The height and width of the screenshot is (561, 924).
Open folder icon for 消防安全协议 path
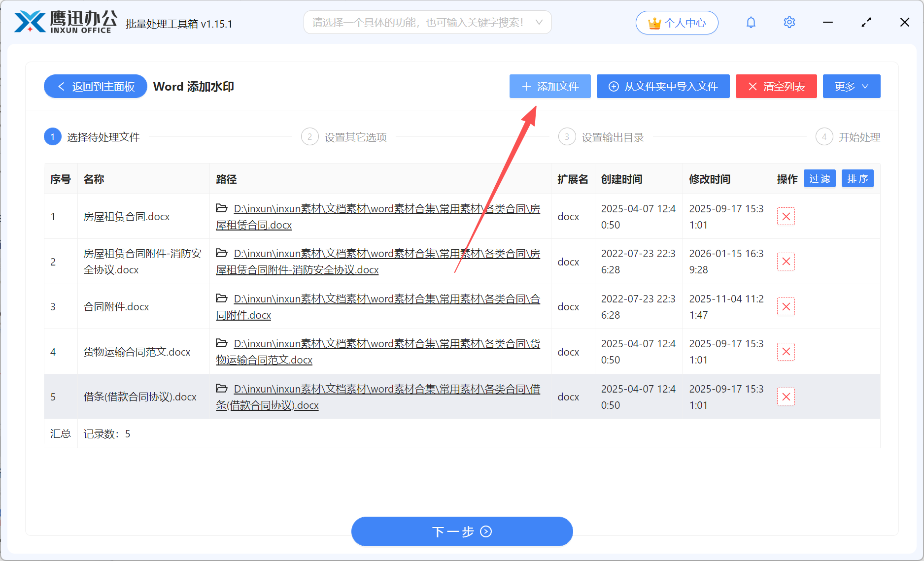[222, 253]
